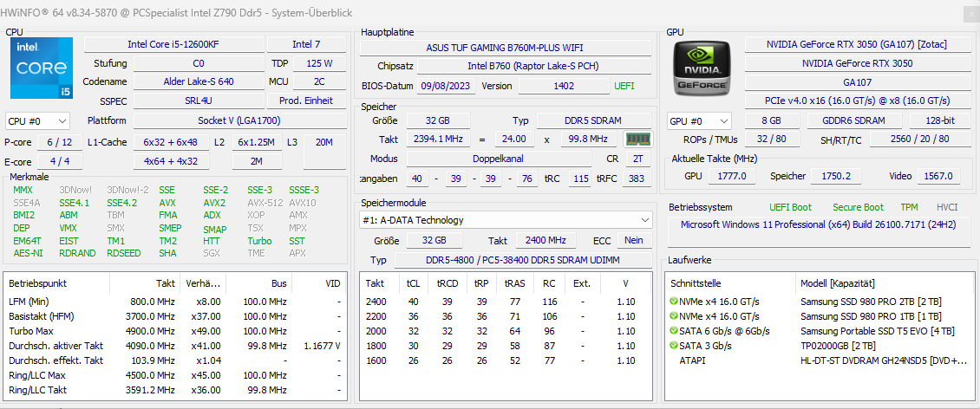
Task: Click the Intel Core i5-12600KF name field
Action: (173, 44)
